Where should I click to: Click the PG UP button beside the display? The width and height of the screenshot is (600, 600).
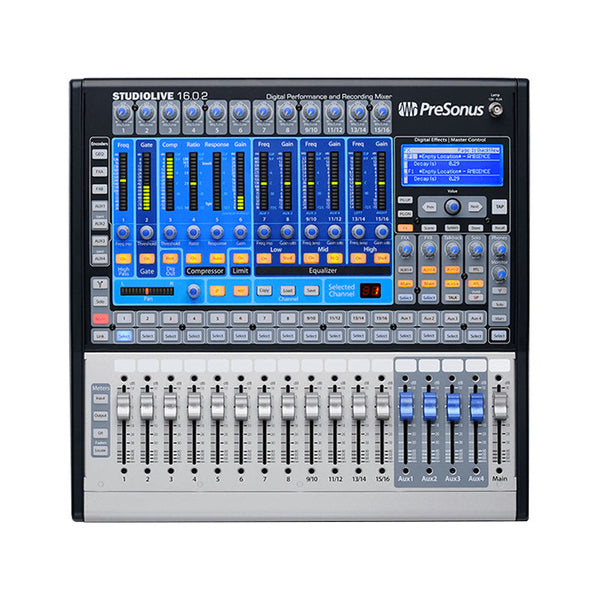coord(405,200)
